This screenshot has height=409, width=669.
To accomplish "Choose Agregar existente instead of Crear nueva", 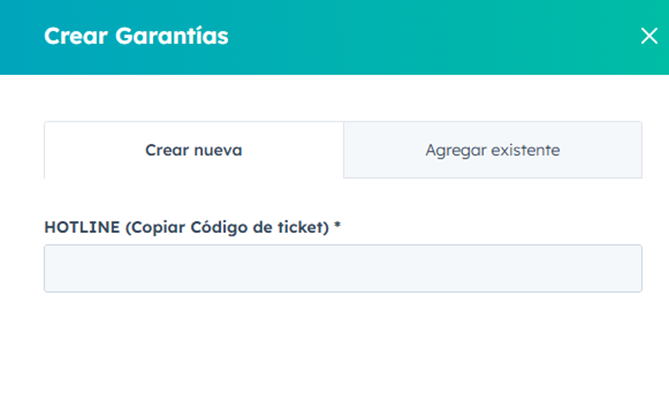I will click(x=492, y=150).
